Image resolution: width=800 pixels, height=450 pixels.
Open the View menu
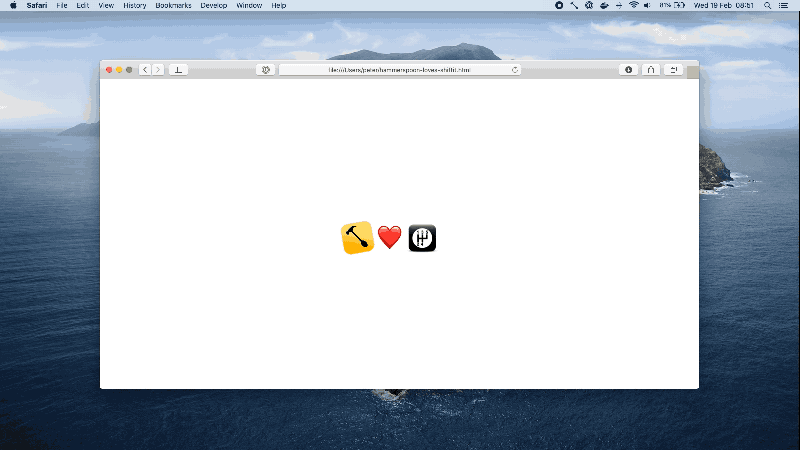tap(106, 6)
